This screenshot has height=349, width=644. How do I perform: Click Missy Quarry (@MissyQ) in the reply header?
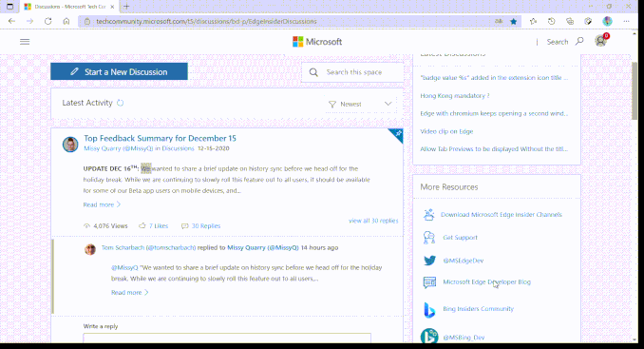tap(263, 247)
